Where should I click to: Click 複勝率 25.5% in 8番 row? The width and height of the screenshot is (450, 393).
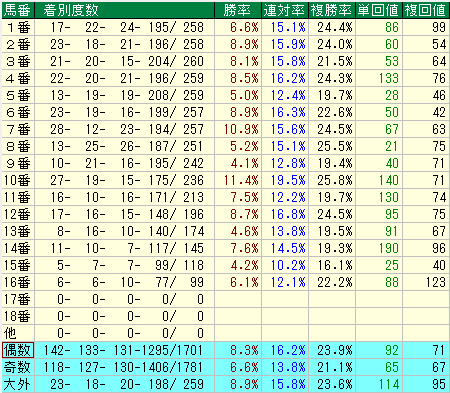tap(335, 146)
